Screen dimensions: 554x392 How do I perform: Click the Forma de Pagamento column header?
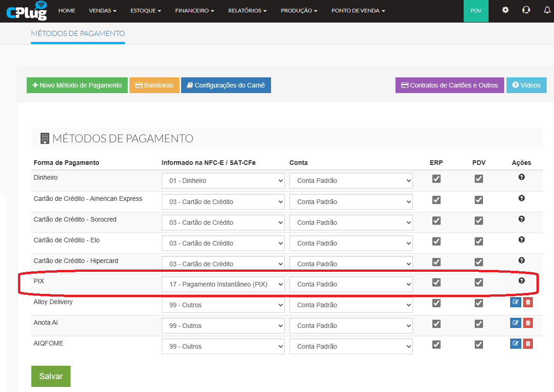pos(66,163)
